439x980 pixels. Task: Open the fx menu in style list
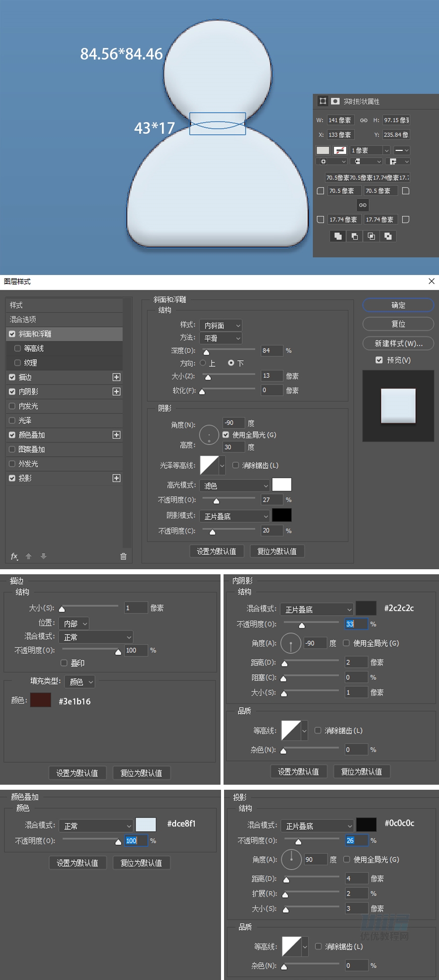tap(15, 556)
